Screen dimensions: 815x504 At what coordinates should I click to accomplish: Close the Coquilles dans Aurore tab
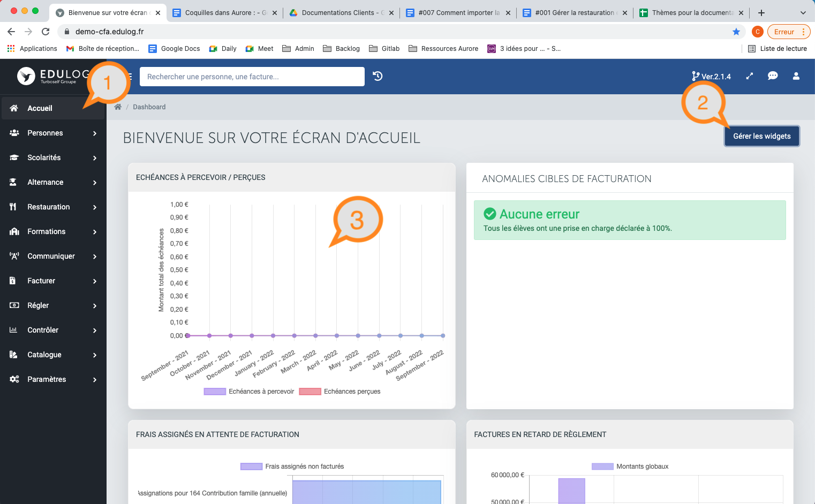(275, 13)
